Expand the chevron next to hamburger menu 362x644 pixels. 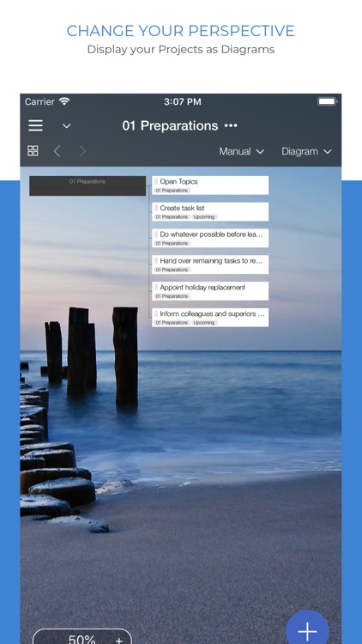[x=67, y=126]
